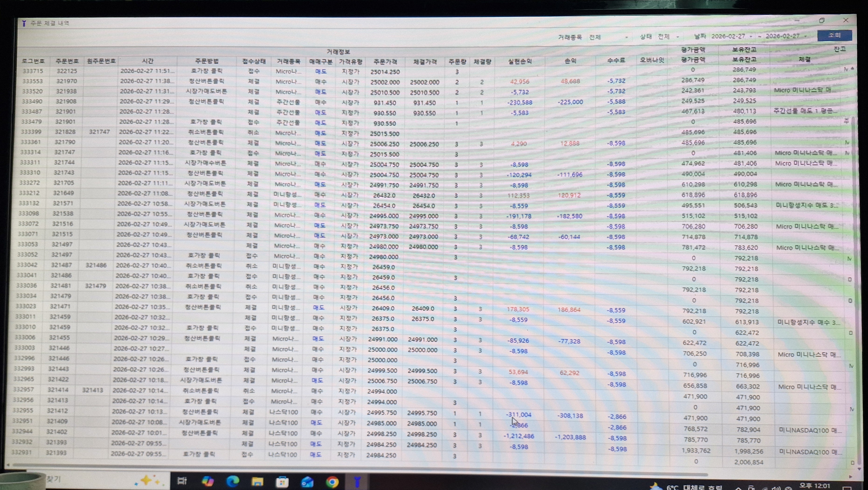Screen dimensions: 868x490
Task: Click the 주간선물 매도 1 평균 cell
Action: pyautogui.click(x=805, y=111)
